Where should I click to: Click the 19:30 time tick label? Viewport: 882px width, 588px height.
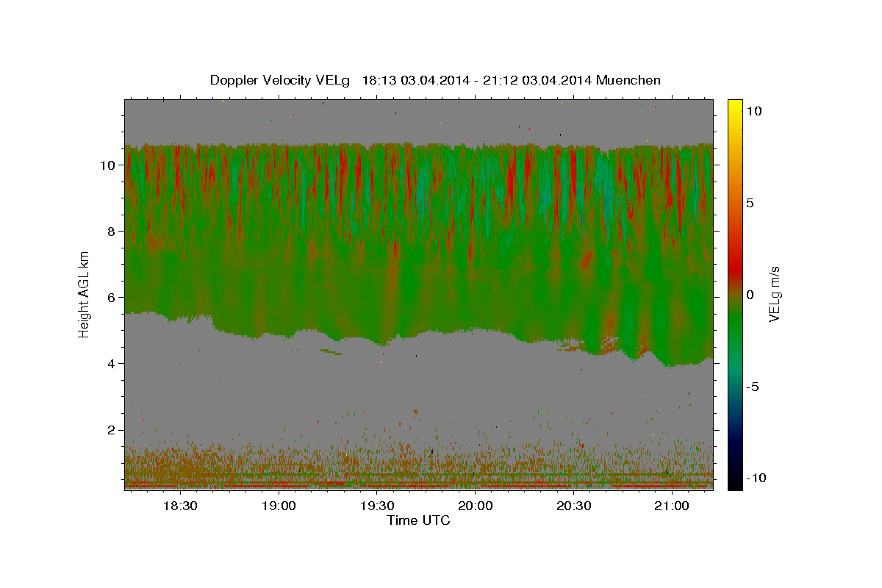(376, 506)
